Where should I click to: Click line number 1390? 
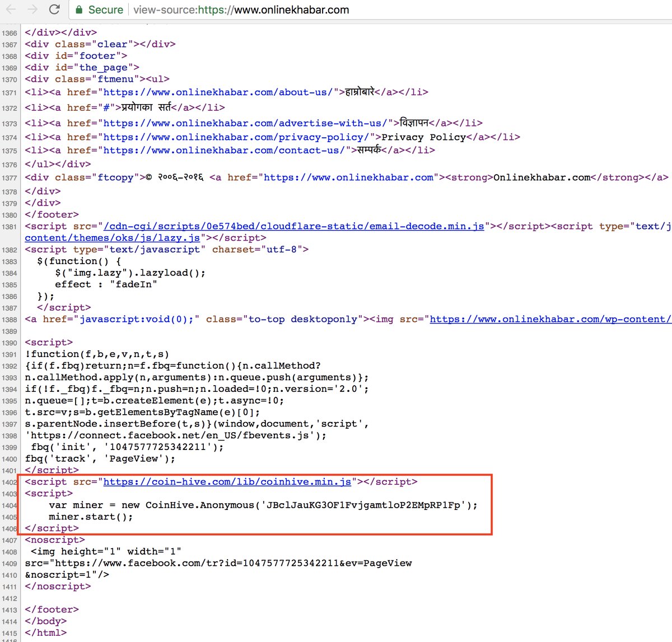[x=10, y=343]
